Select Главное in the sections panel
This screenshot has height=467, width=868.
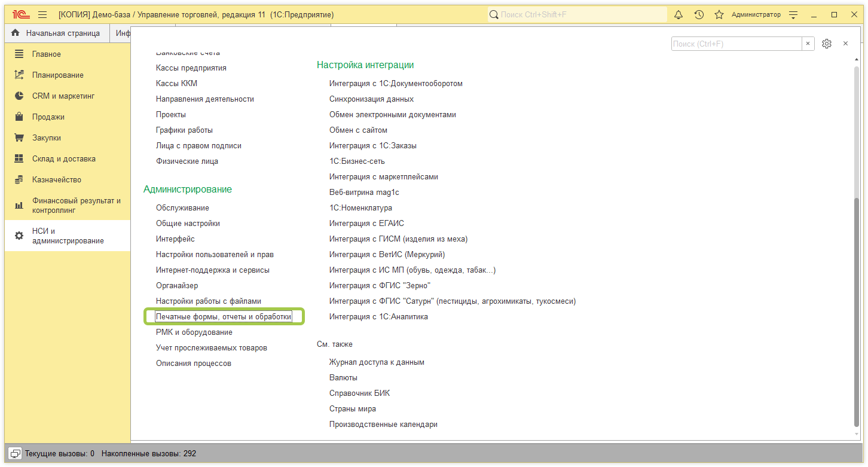[46, 54]
